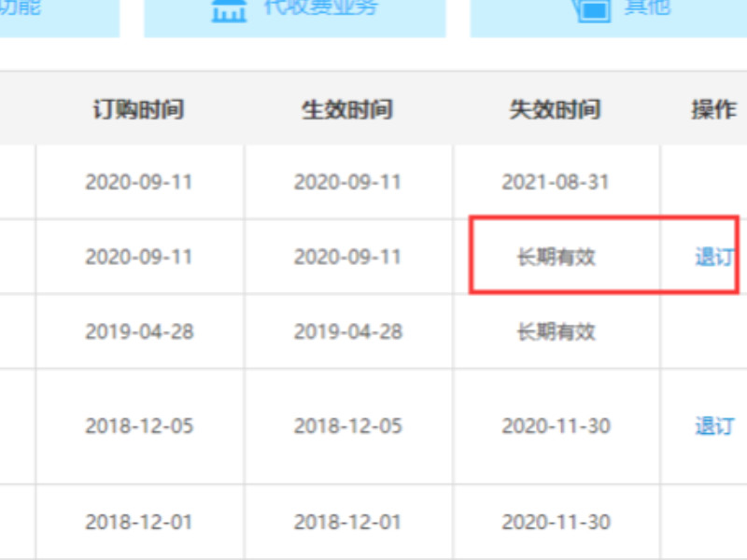The image size is (747, 560).
Task: Click the 2018-12-05 order date cell
Action: coord(138,425)
